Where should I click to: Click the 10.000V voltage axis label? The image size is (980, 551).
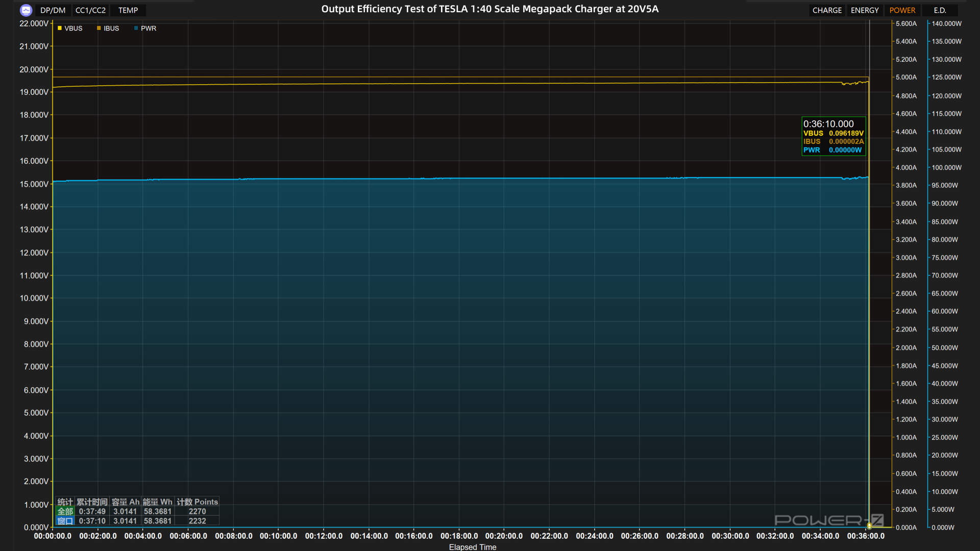point(34,298)
